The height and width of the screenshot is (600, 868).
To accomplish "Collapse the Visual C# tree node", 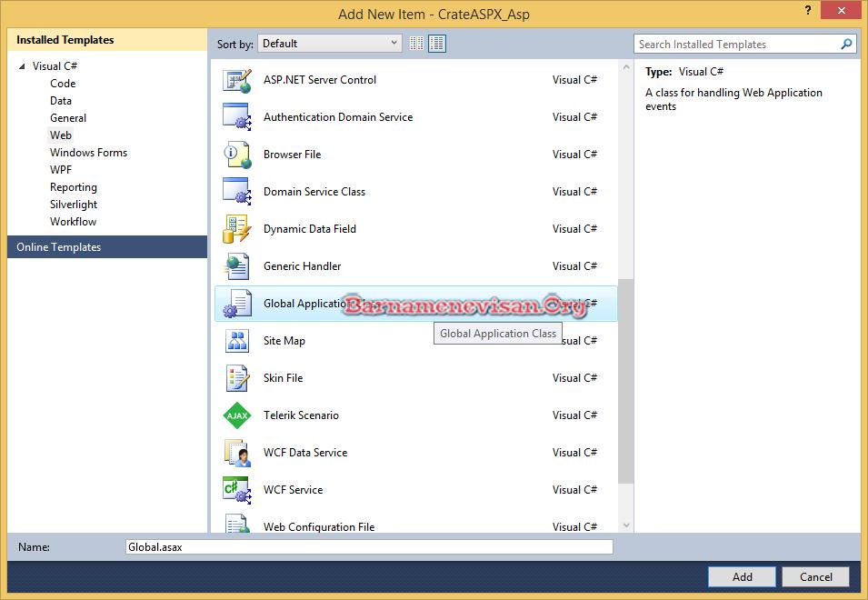I will coord(21,66).
